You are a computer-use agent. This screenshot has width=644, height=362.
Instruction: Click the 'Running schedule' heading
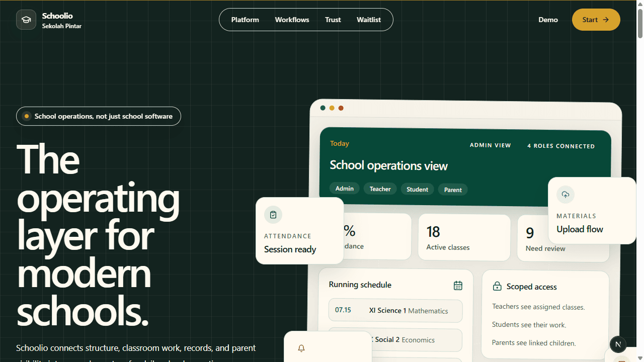pyautogui.click(x=360, y=285)
